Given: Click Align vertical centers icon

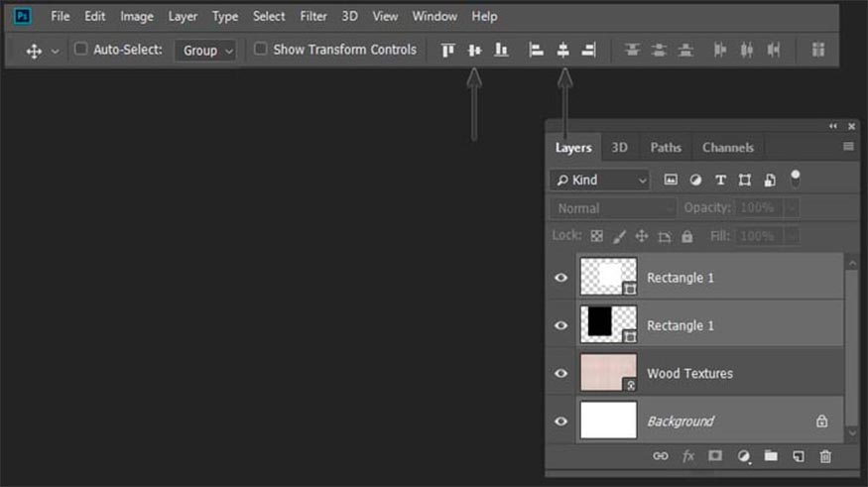Looking at the screenshot, I should pos(474,51).
